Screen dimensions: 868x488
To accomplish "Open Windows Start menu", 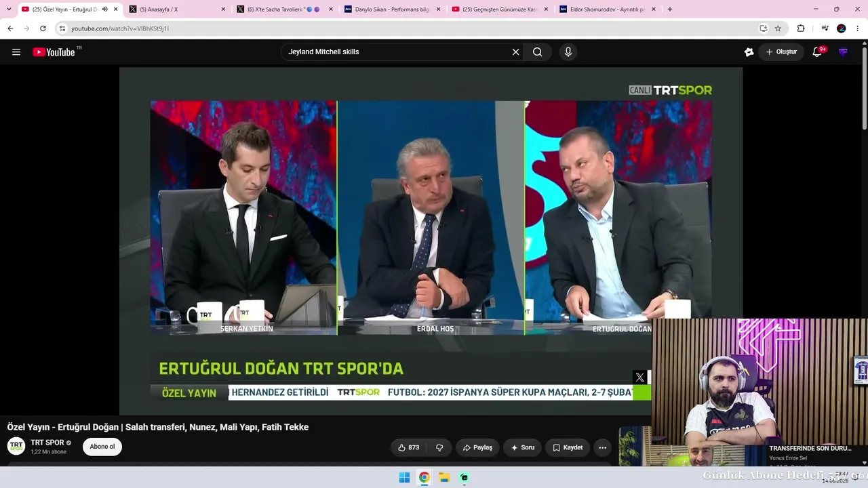I will [x=404, y=477].
